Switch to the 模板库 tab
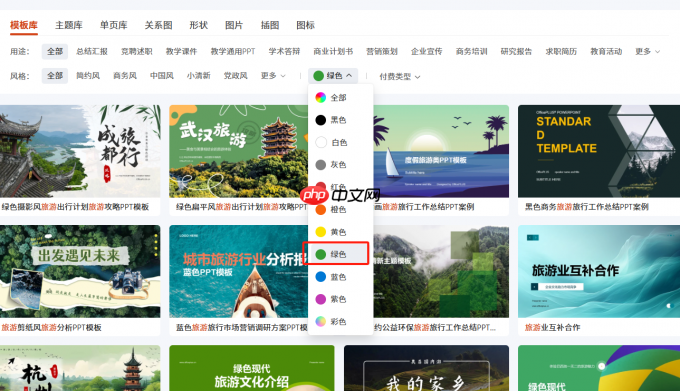 coord(24,25)
